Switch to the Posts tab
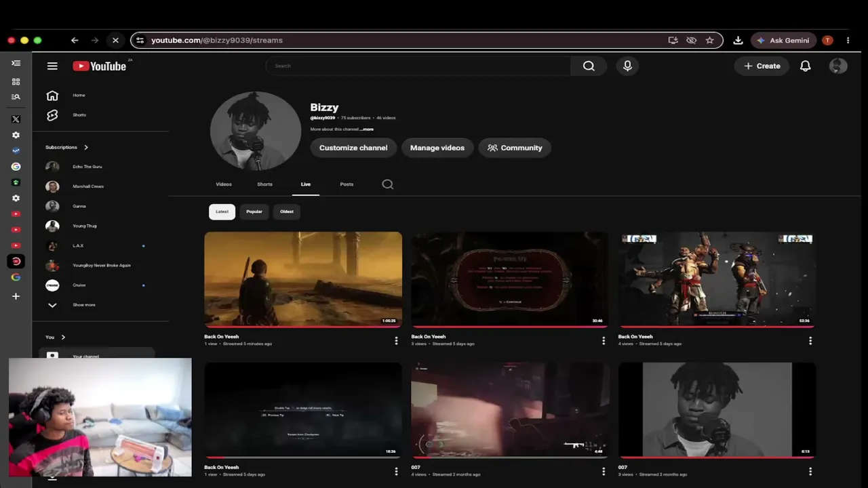868x488 pixels. [x=347, y=184]
